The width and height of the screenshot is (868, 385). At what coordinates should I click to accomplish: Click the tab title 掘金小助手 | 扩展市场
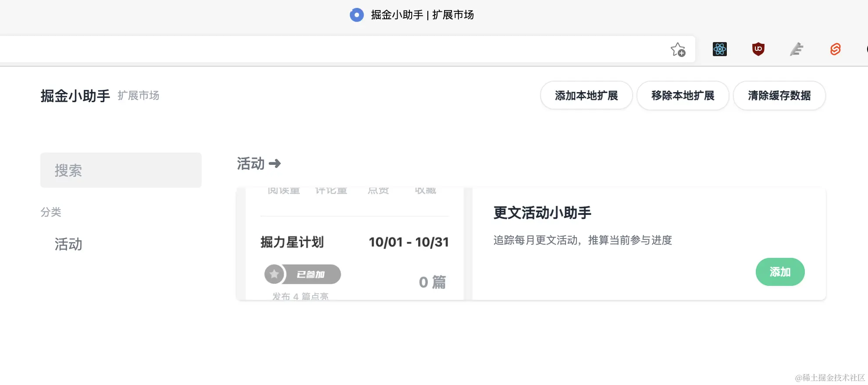(x=422, y=15)
